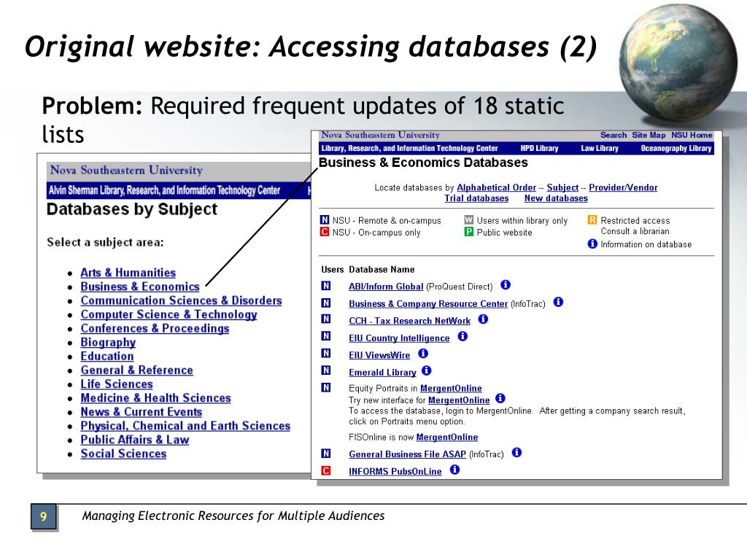747x560 pixels.
Task: Go to NSU Home link
Action: pyautogui.click(x=692, y=135)
